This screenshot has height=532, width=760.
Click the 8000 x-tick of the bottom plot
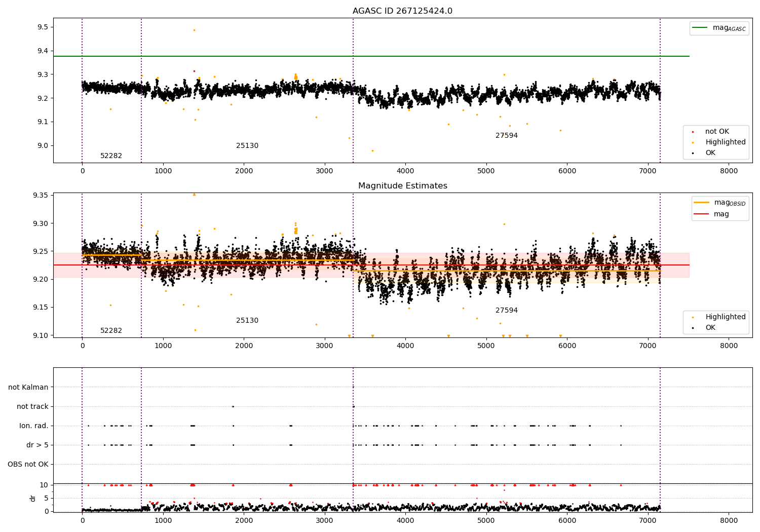tap(729, 520)
